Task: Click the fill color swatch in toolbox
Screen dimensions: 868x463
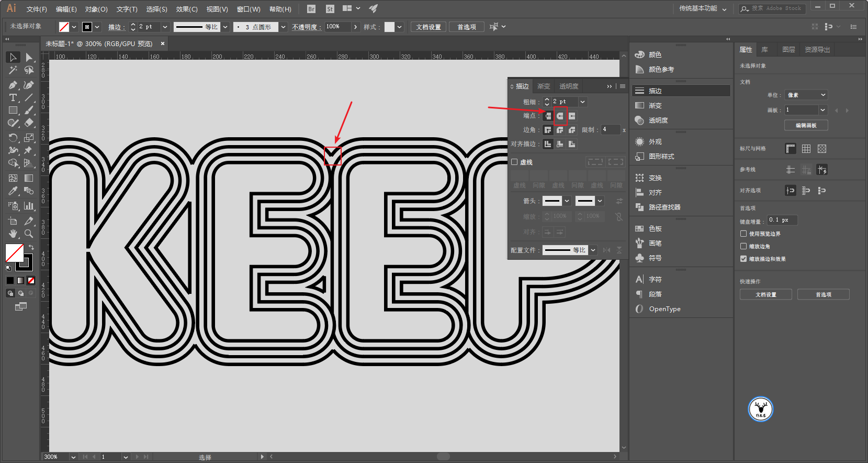Action: (14, 253)
